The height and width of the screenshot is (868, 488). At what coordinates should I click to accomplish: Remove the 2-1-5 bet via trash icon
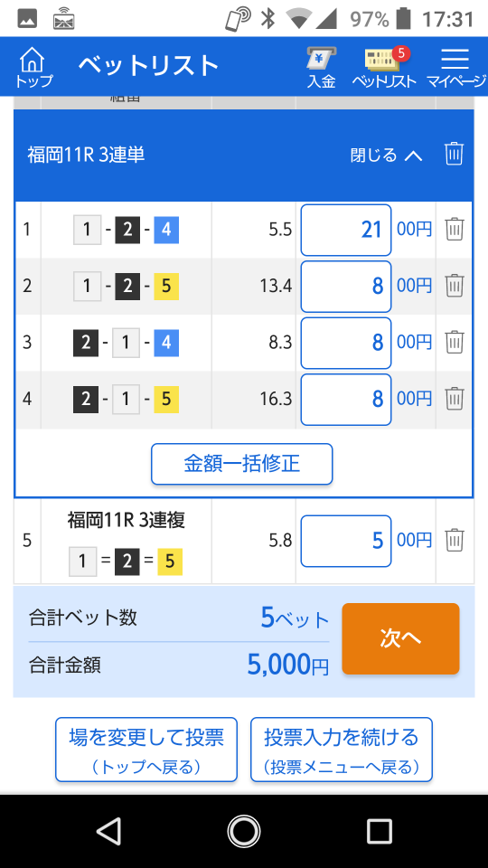[x=455, y=399]
